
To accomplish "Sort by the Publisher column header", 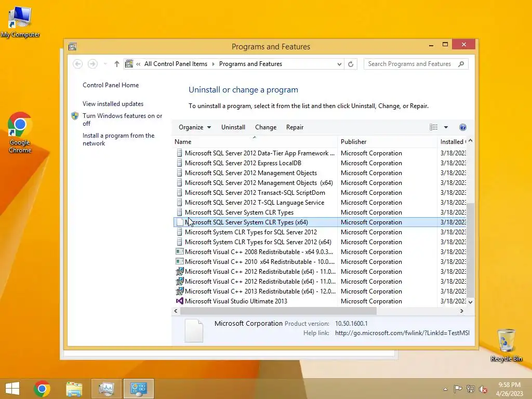I will (x=387, y=142).
